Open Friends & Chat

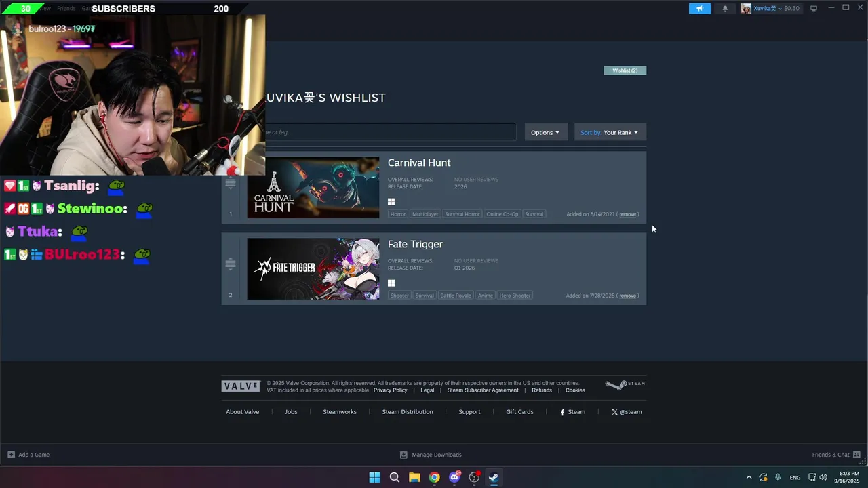click(836, 455)
